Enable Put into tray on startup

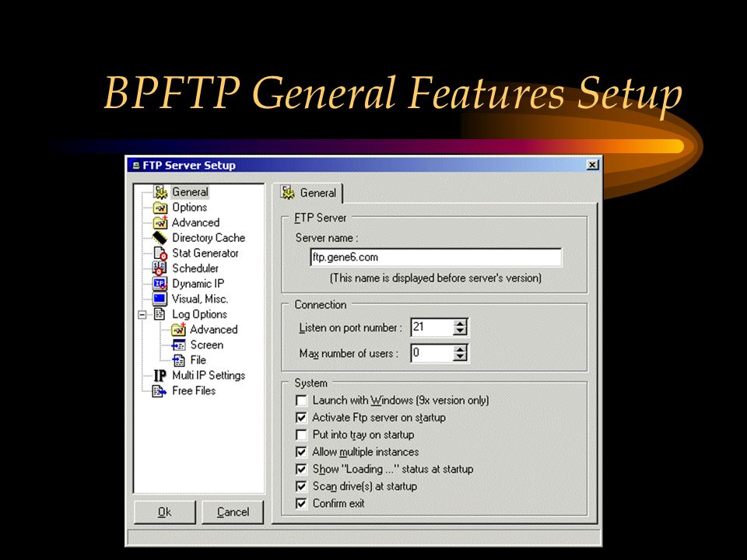(301, 435)
